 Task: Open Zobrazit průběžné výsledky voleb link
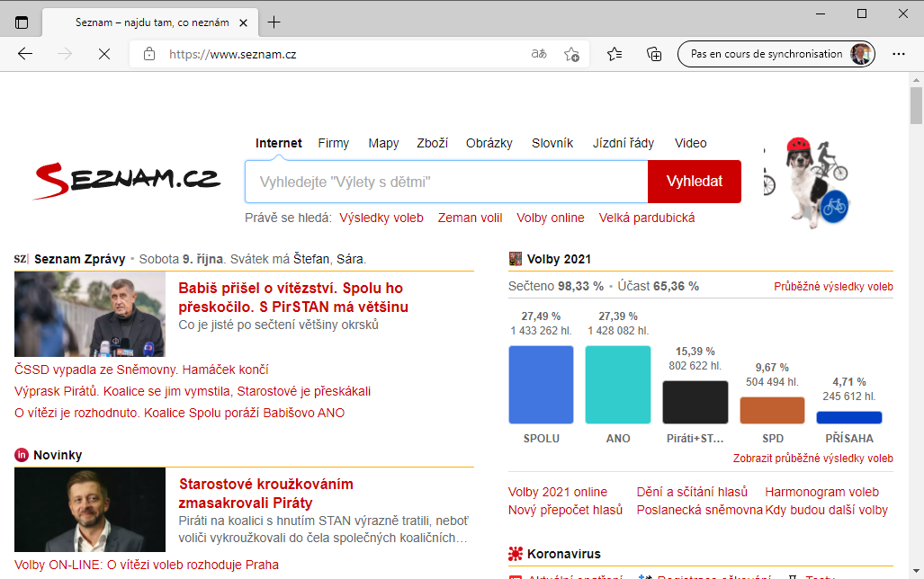coord(813,459)
